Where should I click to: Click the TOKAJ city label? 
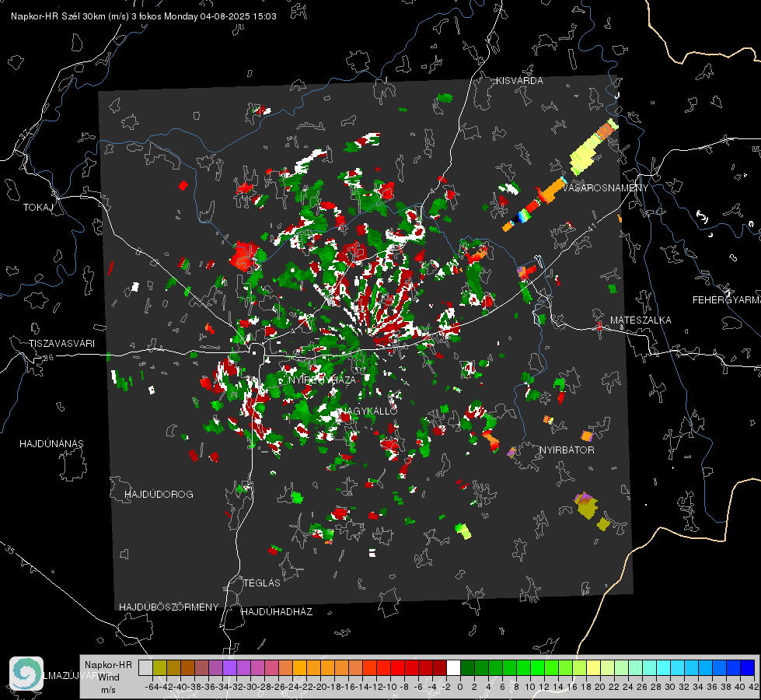tap(38, 208)
